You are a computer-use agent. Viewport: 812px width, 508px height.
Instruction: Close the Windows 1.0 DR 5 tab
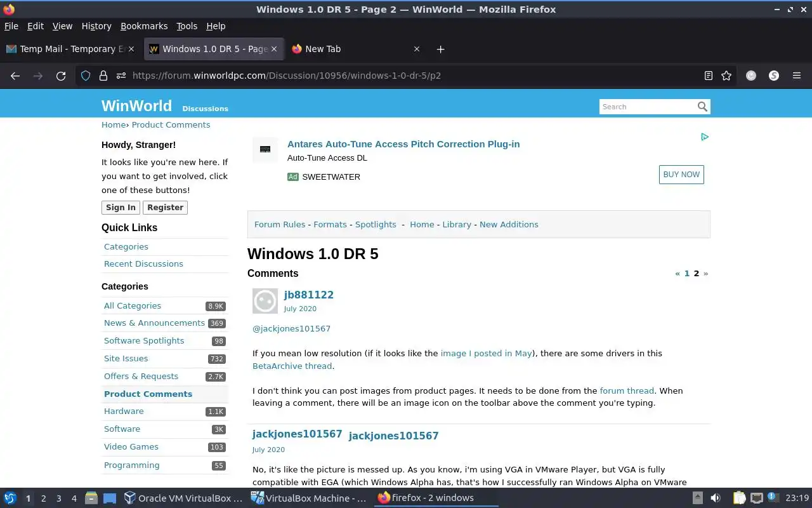point(275,49)
